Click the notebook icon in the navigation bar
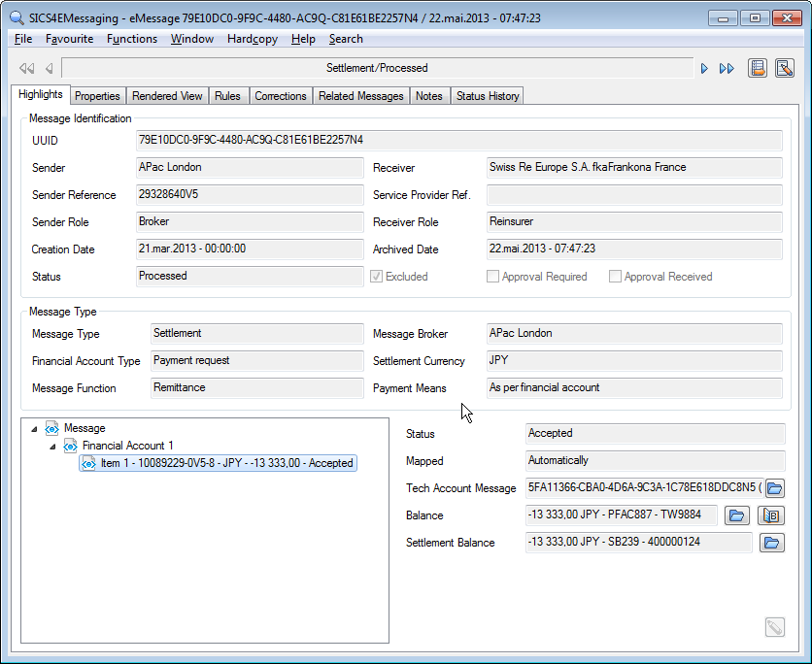Image resolution: width=812 pixels, height=664 pixels. tap(758, 68)
